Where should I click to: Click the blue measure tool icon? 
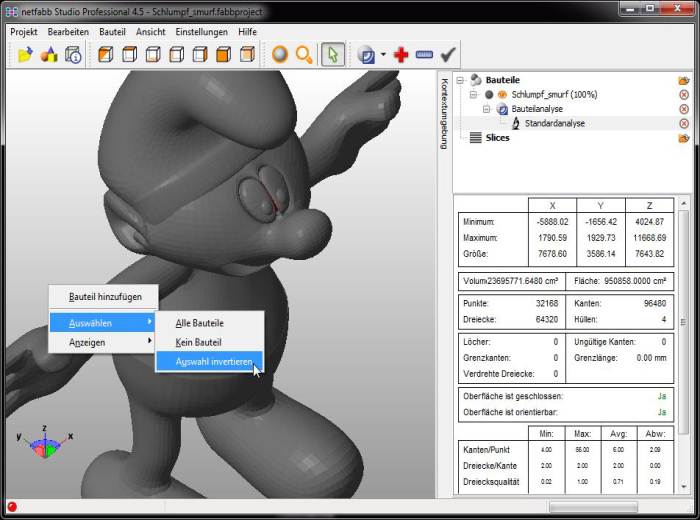[x=424, y=55]
